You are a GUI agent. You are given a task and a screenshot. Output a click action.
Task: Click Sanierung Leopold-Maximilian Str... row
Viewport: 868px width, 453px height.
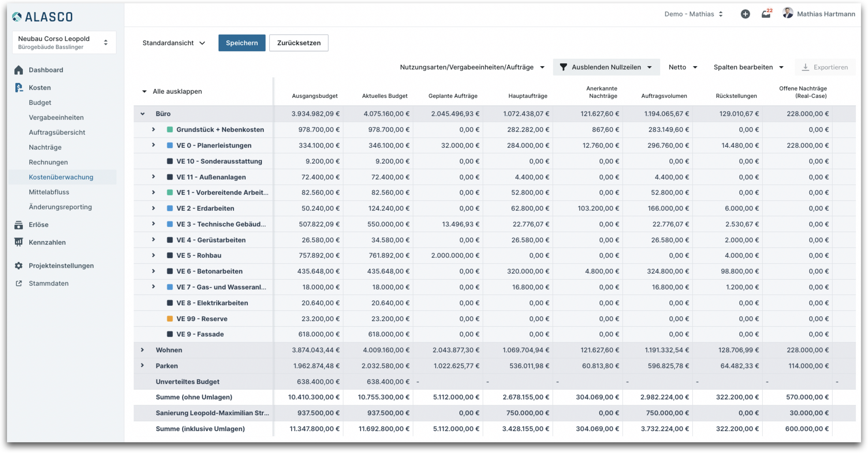point(494,413)
